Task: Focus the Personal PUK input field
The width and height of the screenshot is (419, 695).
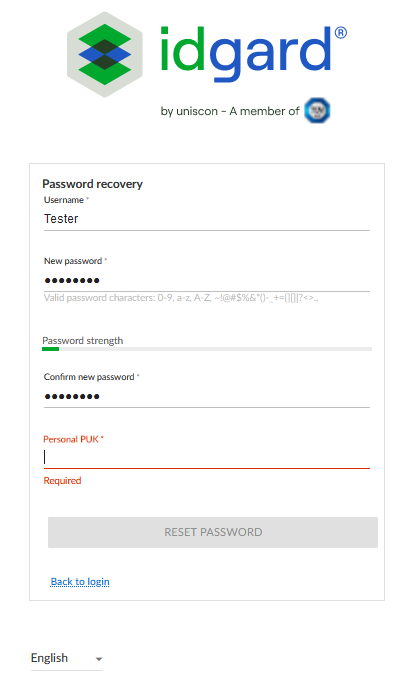Action: point(207,457)
